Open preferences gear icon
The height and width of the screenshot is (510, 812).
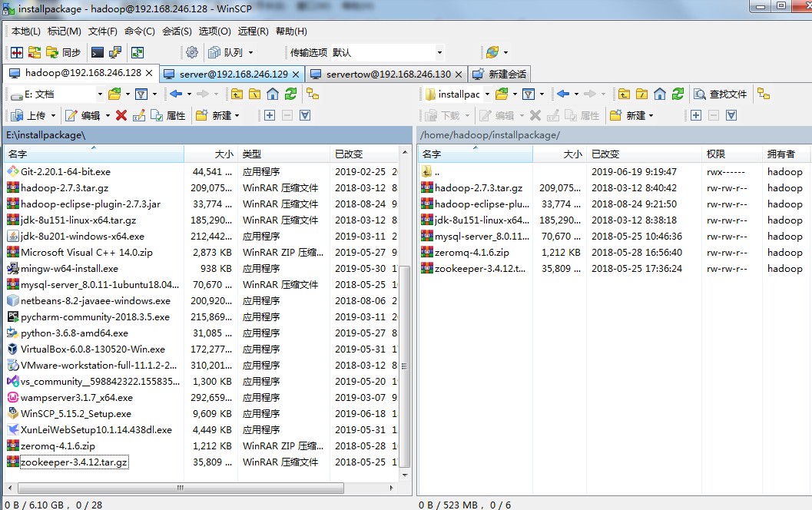[x=191, y=52]
